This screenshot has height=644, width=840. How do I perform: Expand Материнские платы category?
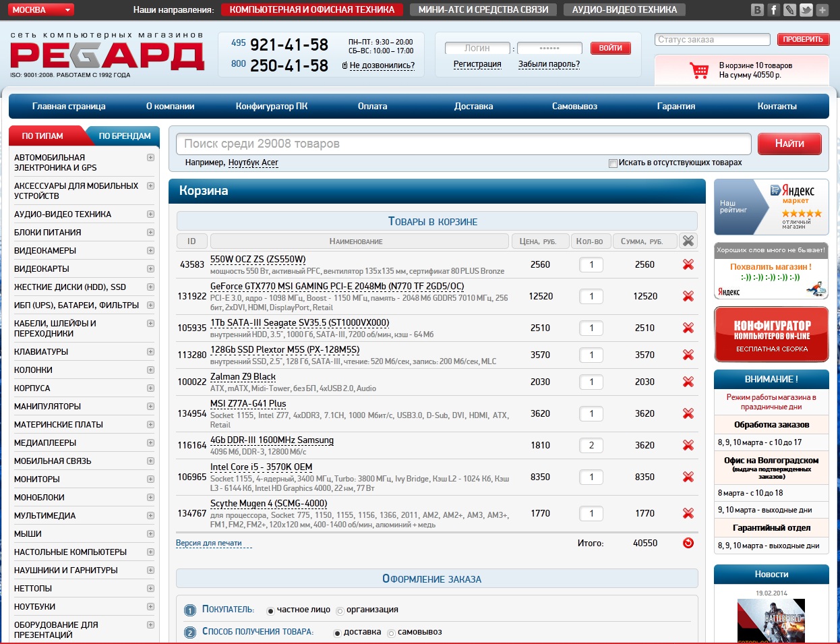click(150, 424)
